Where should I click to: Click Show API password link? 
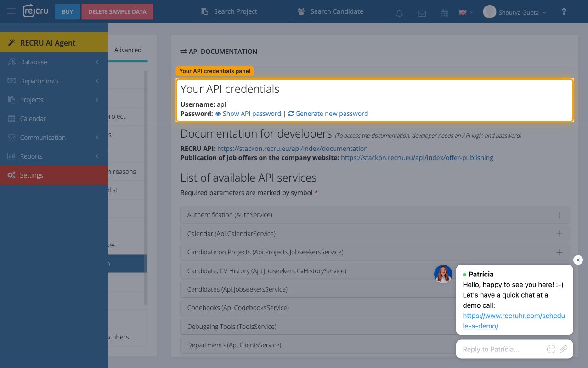pyautogui.click(x=252, y=114)
